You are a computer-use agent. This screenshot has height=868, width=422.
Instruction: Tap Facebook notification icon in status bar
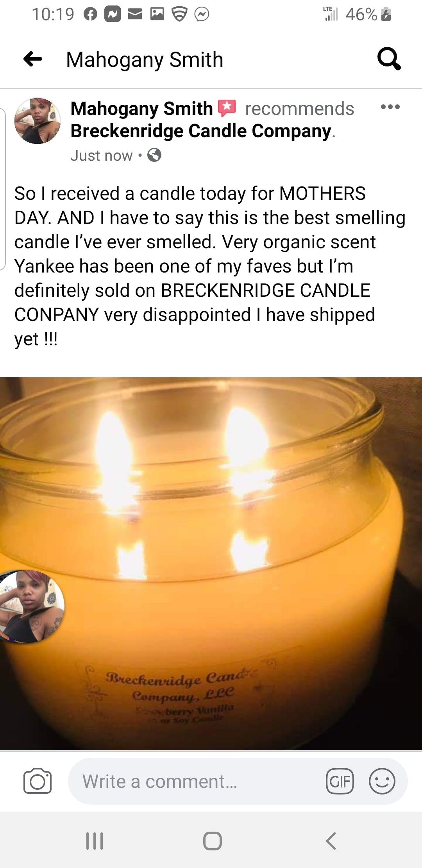[x=90, y=14]
